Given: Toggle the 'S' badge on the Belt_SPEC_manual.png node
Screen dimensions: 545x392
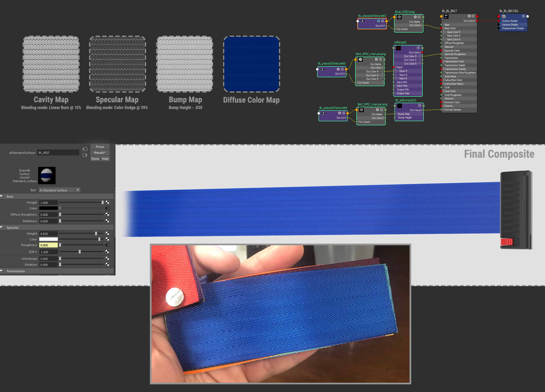Looking at the screenshot, I should 376,59.
